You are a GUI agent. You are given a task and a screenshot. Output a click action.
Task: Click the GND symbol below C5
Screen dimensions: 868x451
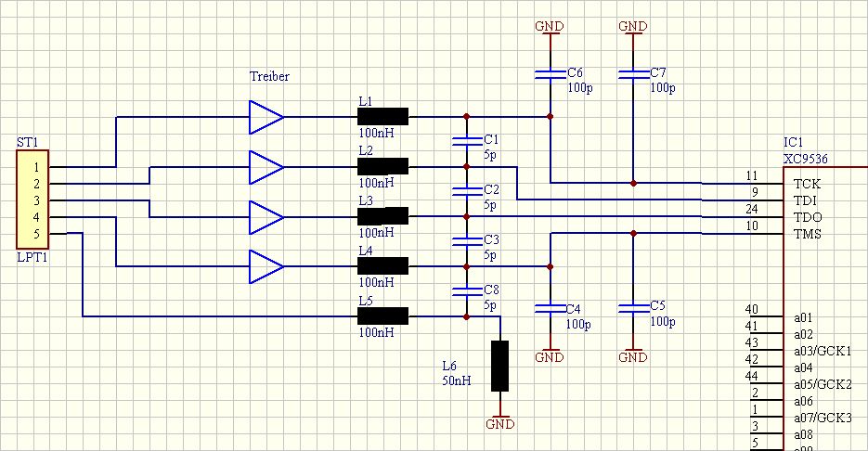633,355
